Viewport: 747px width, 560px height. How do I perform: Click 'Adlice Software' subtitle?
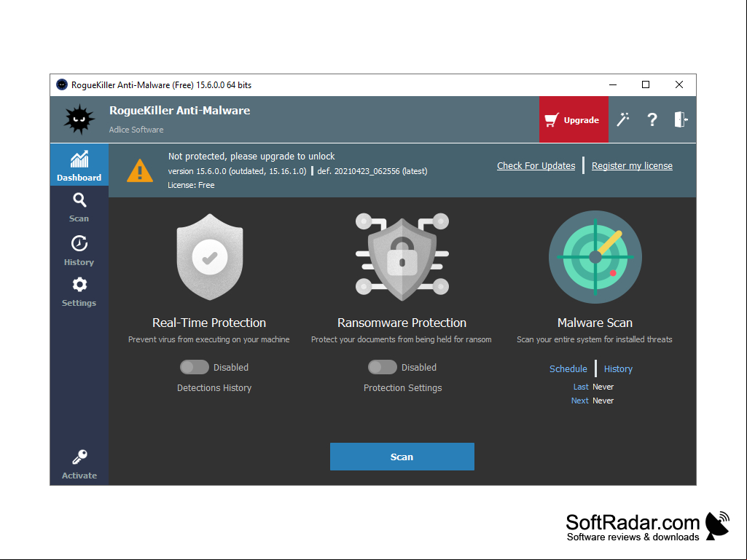tap(136, 130)
